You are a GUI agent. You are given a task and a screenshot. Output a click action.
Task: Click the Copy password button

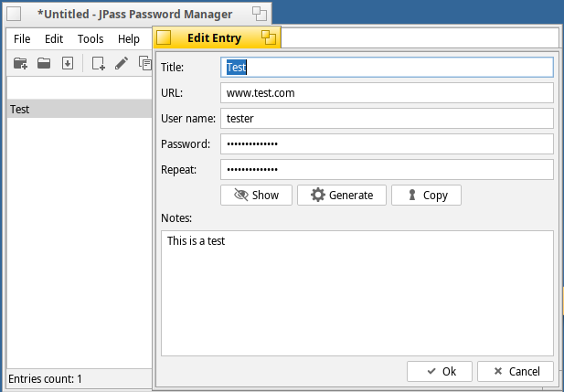[x=426, y=196]
